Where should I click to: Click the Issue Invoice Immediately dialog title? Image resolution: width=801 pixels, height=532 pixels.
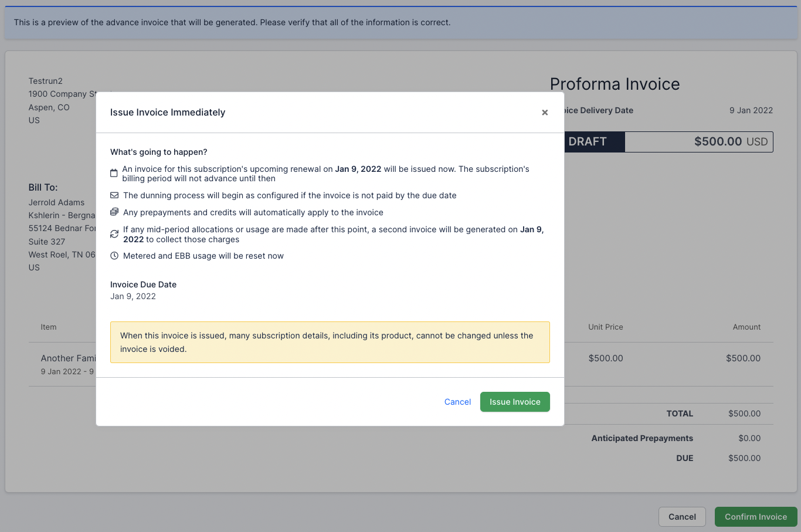point(168,112)
